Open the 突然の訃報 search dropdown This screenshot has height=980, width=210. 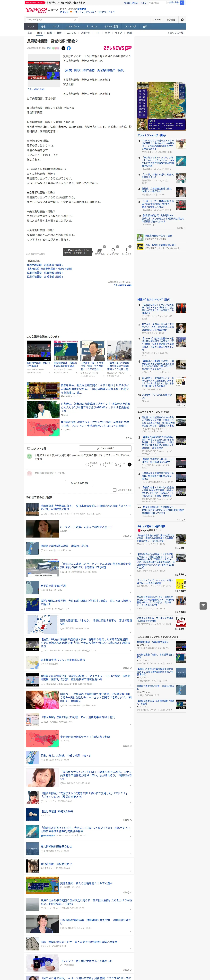[x=173, y=3]
